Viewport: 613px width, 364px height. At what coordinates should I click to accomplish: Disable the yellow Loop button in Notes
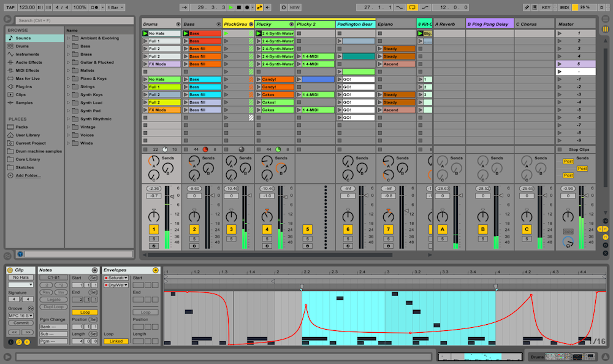84,312
